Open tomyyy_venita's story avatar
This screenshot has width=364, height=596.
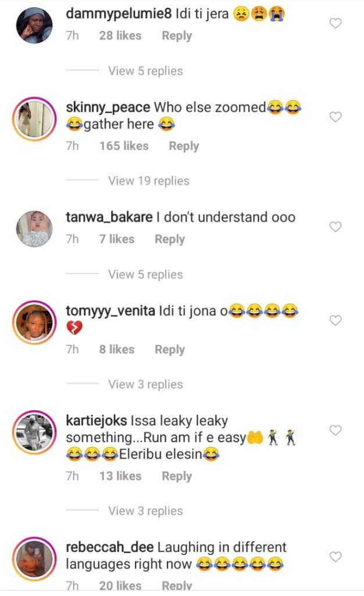click(34, 322)
